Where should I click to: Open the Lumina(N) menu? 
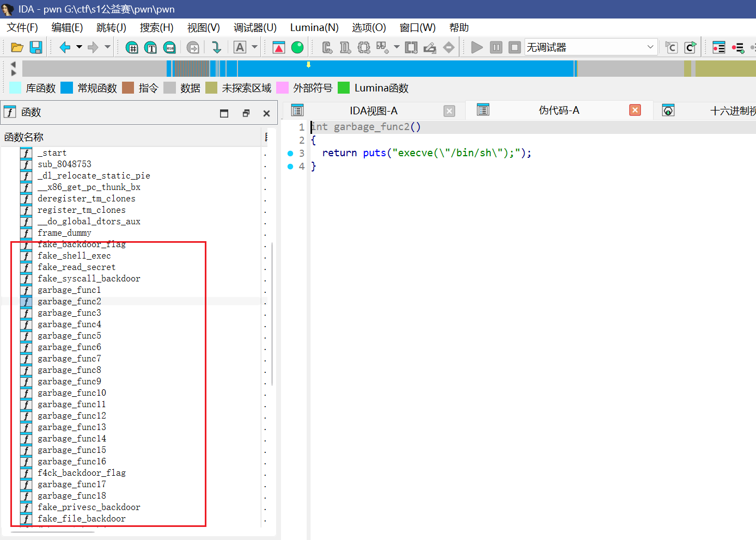[314, 28]
